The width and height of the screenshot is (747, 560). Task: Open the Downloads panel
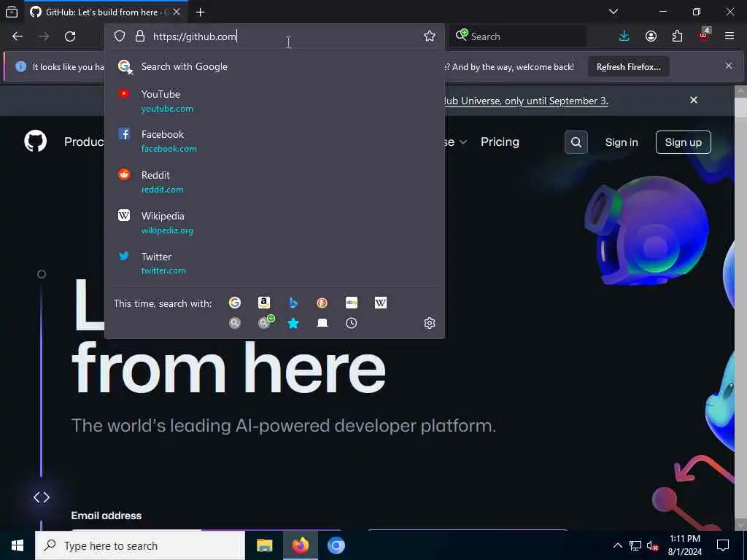(x=624, y=36)
